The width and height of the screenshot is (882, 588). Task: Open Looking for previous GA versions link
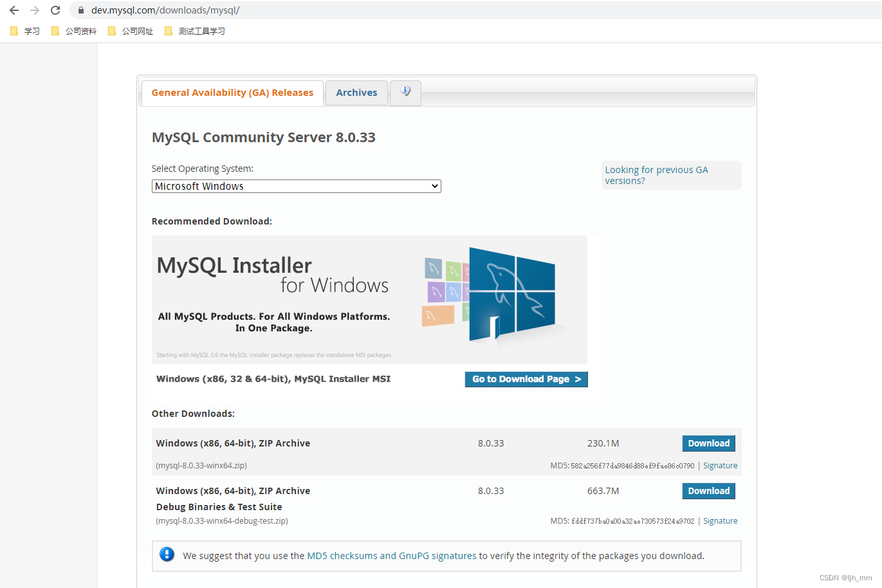click(x=656, y=175)
